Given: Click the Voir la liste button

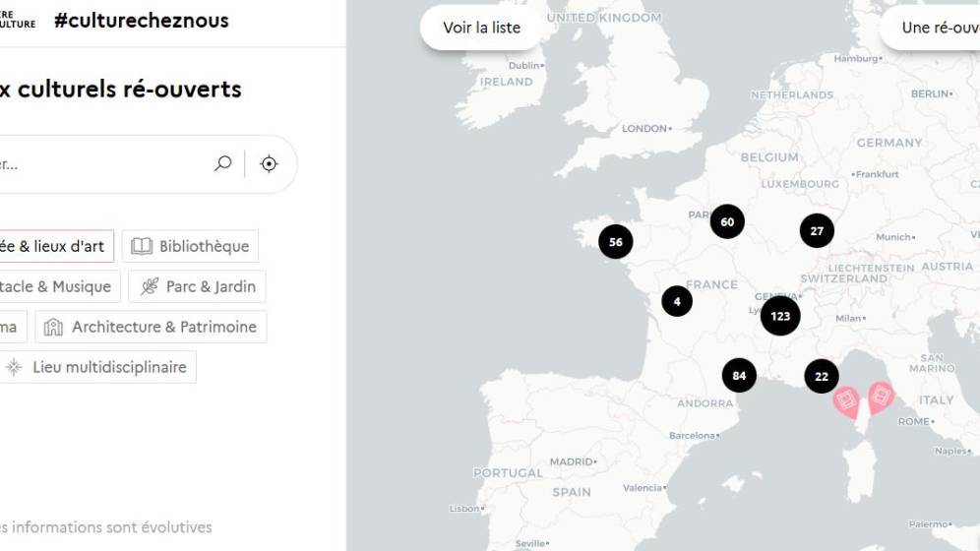Looking at the screenshot, I should click(481, 28).
